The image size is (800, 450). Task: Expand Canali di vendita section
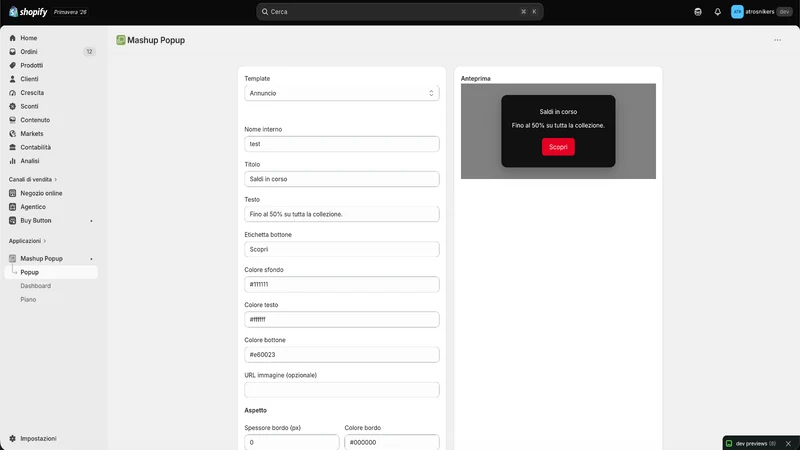33,180
